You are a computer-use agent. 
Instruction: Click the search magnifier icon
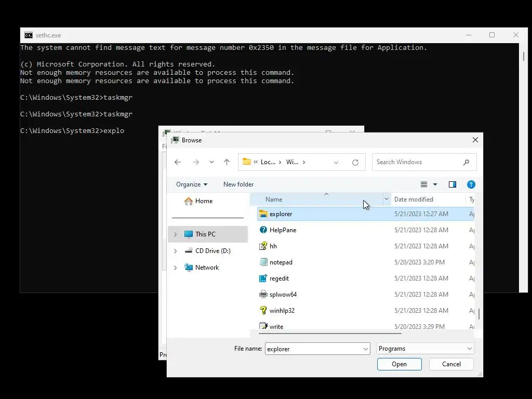466,162
